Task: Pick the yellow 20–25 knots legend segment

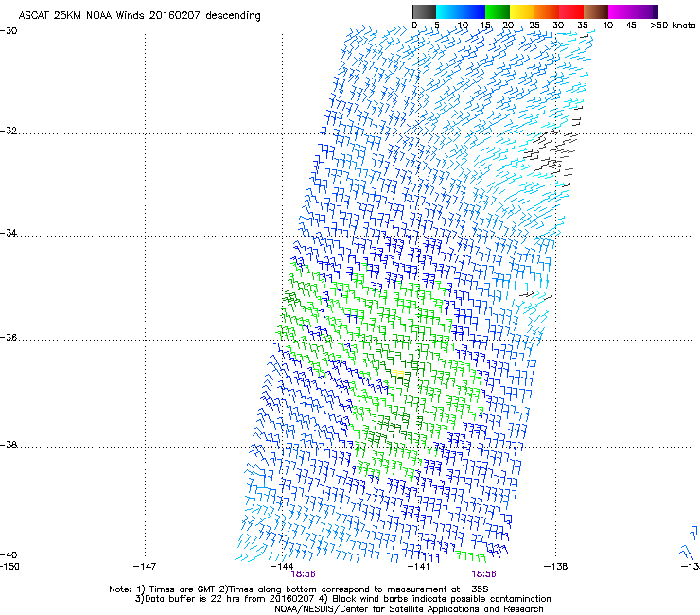Action: tap(522, 11)
